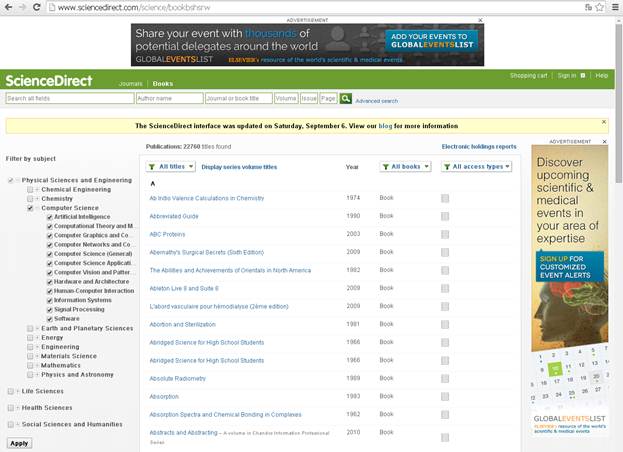623x452 pixels.
Task: Close the right sidebar advertisement
Action: click(605, 141)
